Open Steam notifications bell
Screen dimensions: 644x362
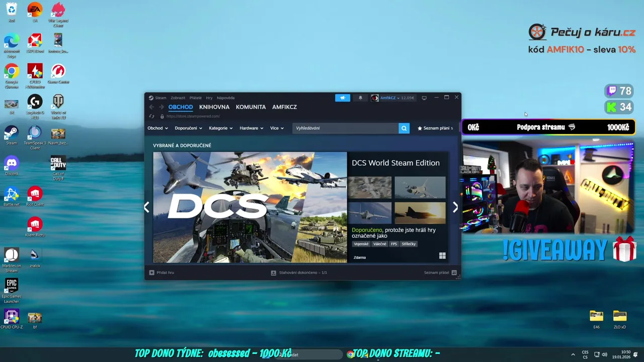[x=360, y=98]
